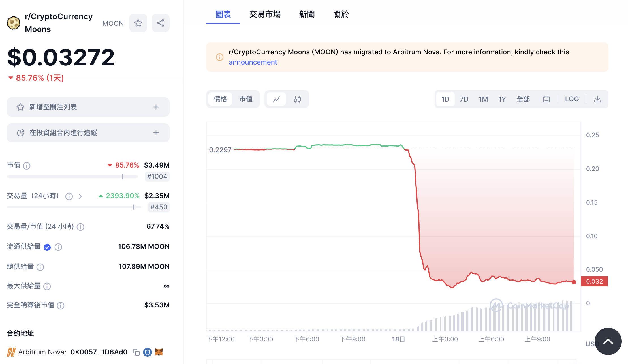This screenshot has height=364, width=628.
Task: Open the 關於 tab
Action: click(341, 14)
